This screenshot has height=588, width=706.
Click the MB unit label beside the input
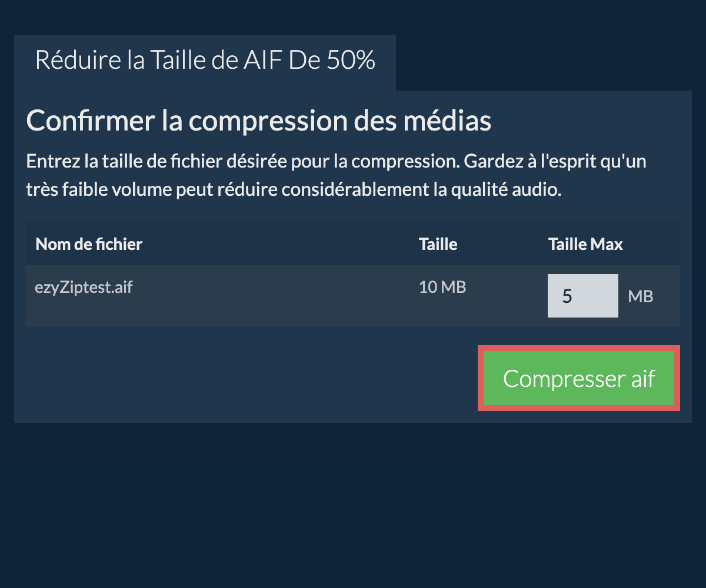[x=641, y=296]
